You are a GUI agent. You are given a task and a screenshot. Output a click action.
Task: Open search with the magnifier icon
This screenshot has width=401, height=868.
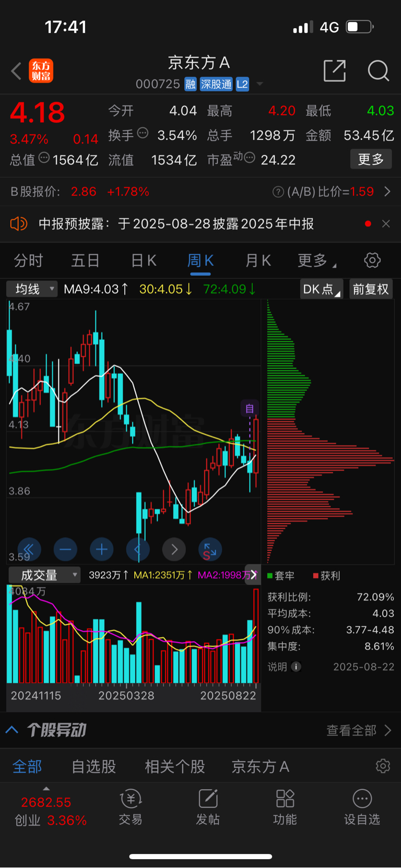click(378, 70)
